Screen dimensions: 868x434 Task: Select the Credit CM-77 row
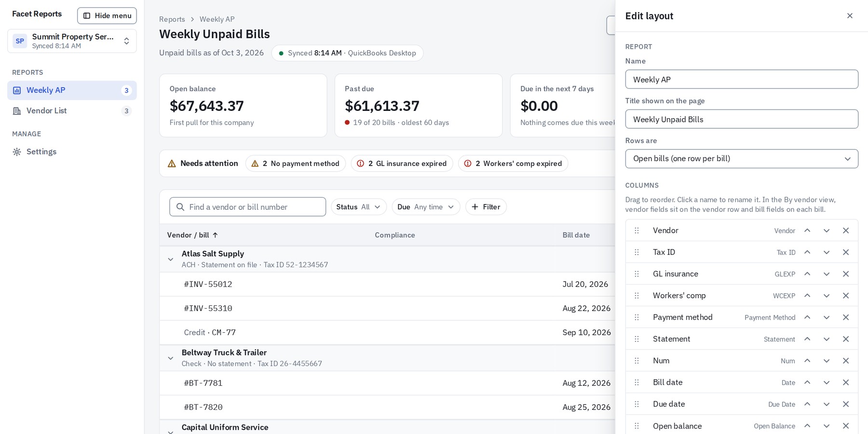click(387, 333)
